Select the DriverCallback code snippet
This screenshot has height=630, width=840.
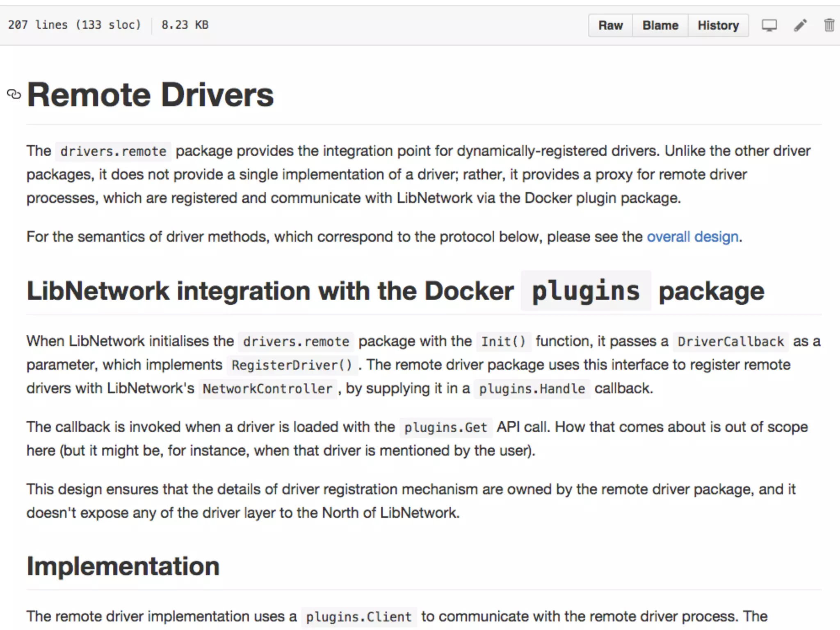[730, 341]
